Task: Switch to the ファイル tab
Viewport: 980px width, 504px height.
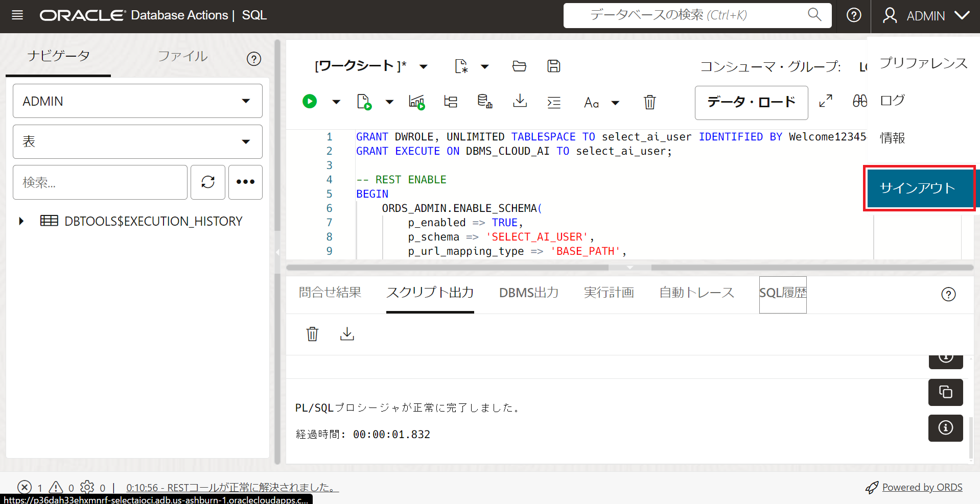Action: pyautogui.click(x=182, y=56)
